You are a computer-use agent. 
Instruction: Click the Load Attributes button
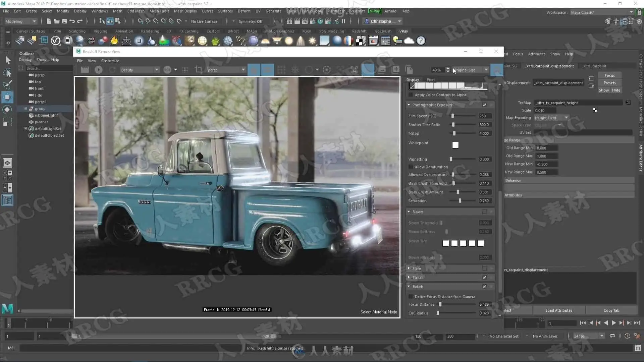point(558,310)
